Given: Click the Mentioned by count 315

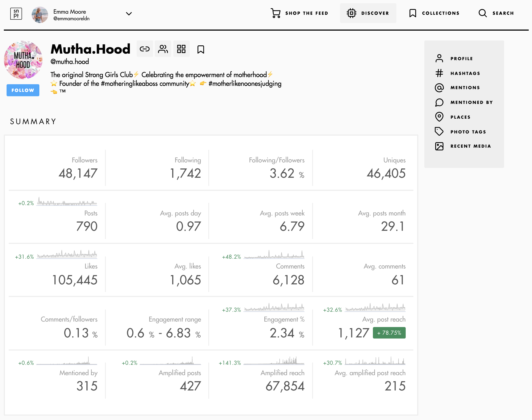Looking at the screenshot, I should [87, 386].
